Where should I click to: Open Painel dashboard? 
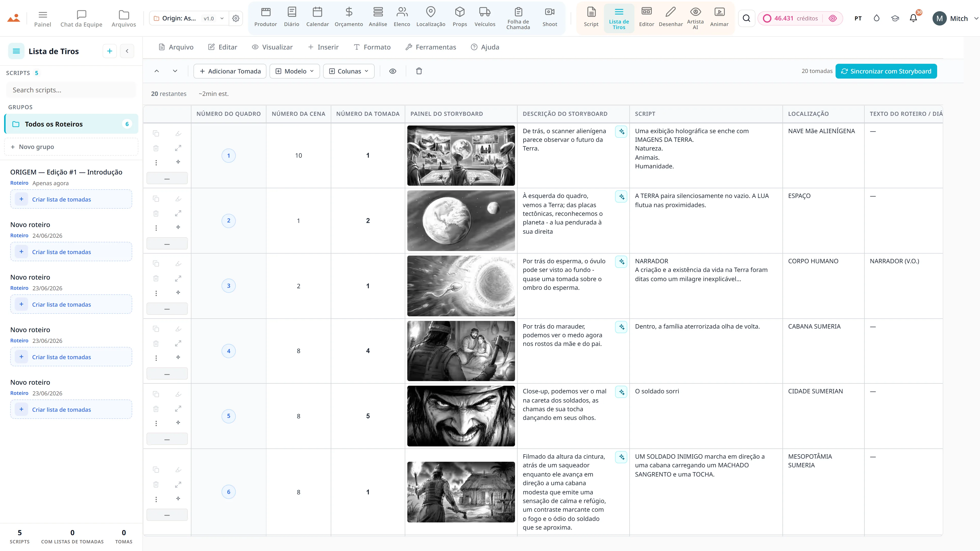43,19
